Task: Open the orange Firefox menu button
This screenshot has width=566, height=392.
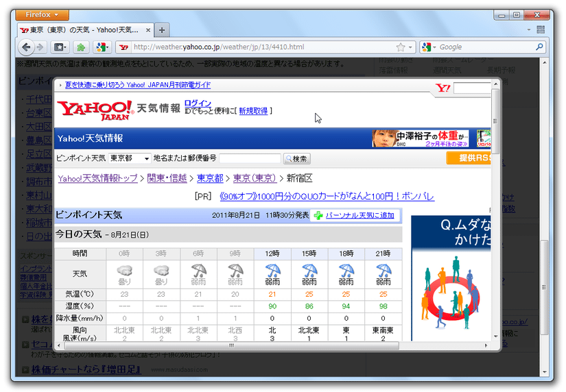Action: [43, 15]
